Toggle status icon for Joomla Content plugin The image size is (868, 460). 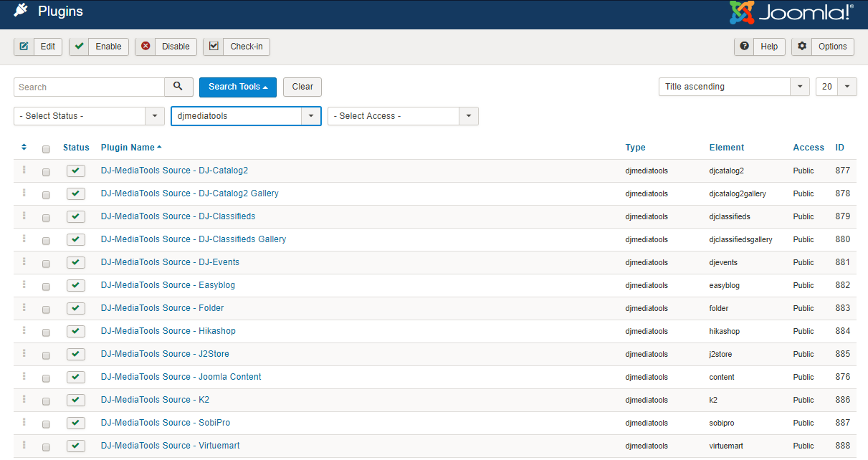[76, 377]
